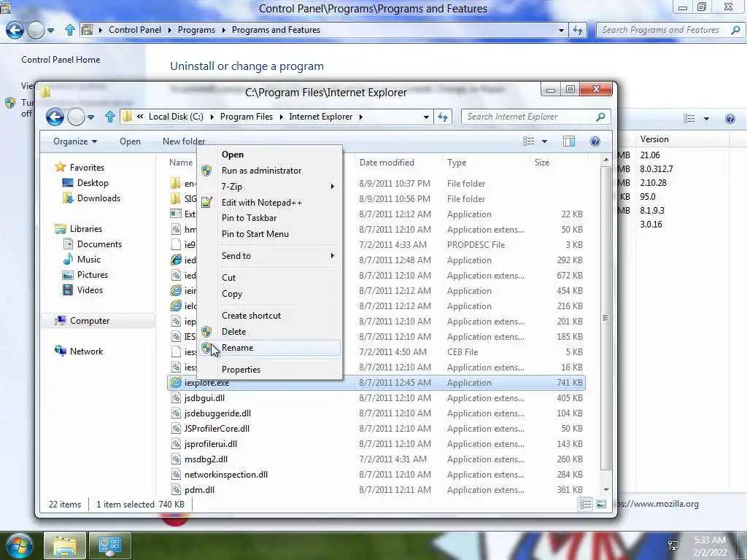Screen dimensions: 747x560
Task: Click Program Files breadcrumb segment
Action: [247, 117]
